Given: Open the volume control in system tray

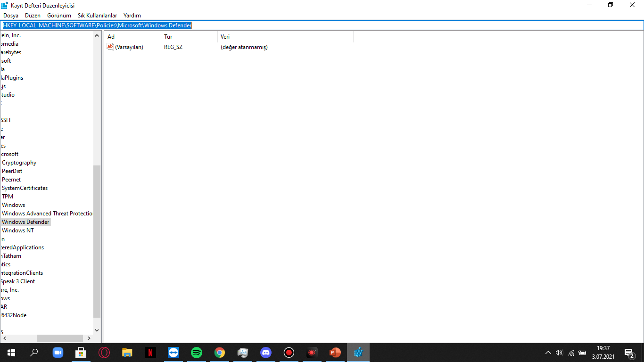Looking at the screenshot, I should (560, 353).
